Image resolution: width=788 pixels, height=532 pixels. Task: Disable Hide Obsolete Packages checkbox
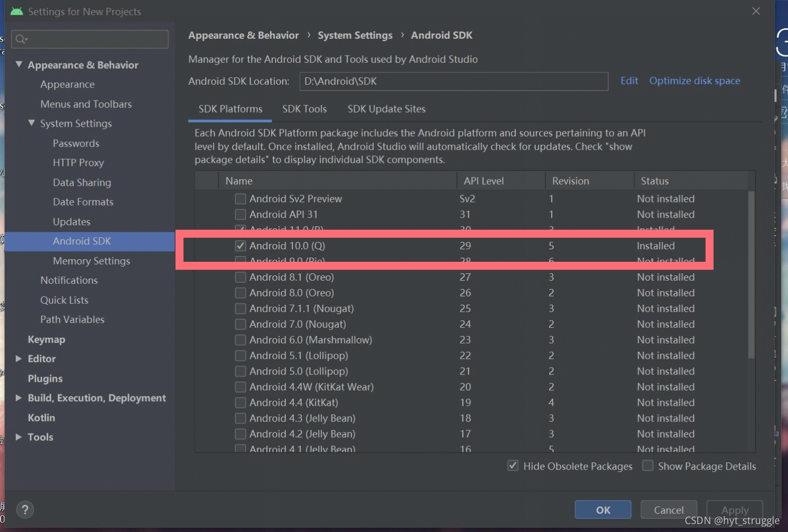pyautogui.click(x=513, y=465)
